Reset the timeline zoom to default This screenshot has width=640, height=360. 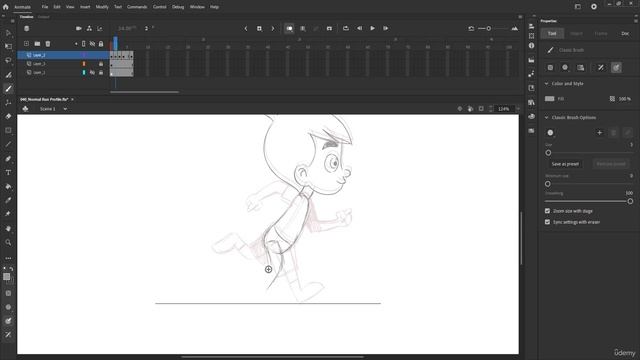pos(471,29)
